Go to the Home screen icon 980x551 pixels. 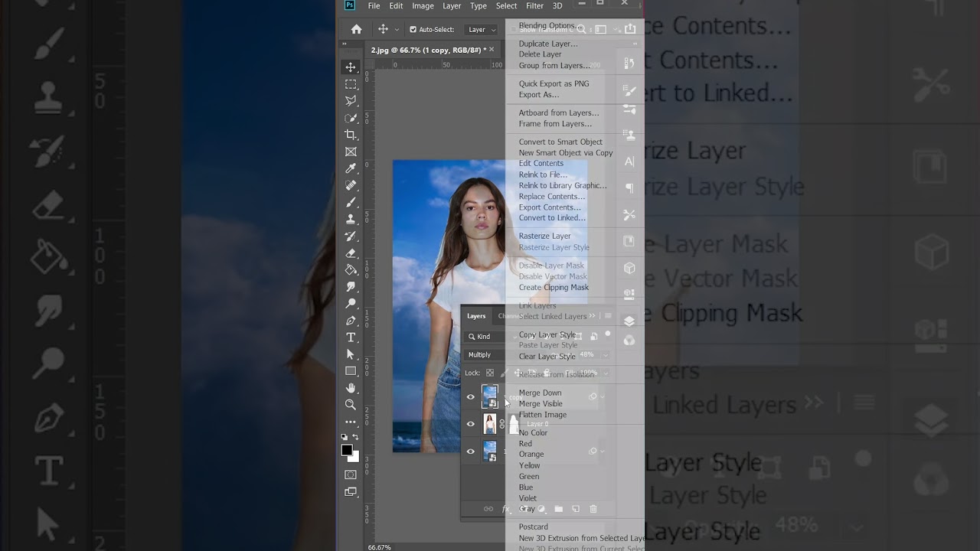[356, 29]
